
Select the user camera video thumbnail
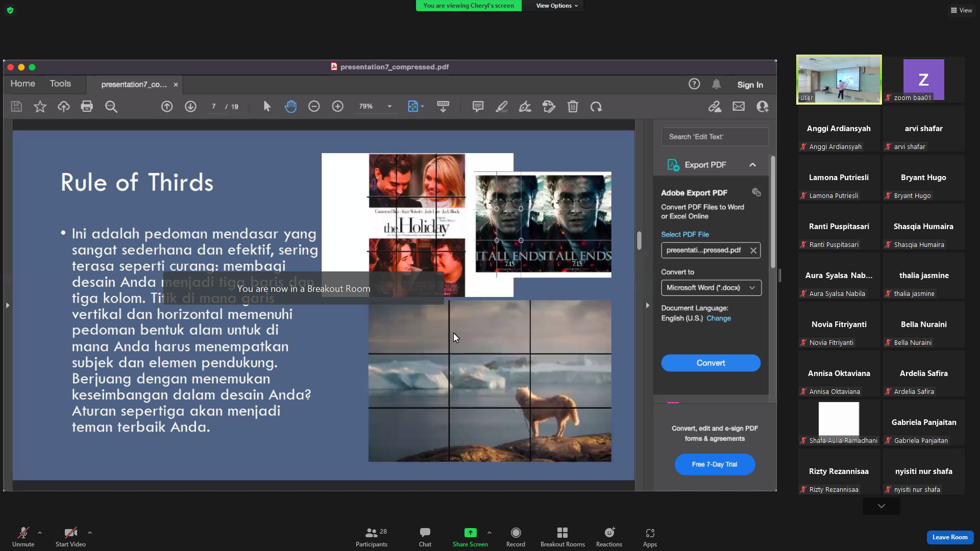839,80
